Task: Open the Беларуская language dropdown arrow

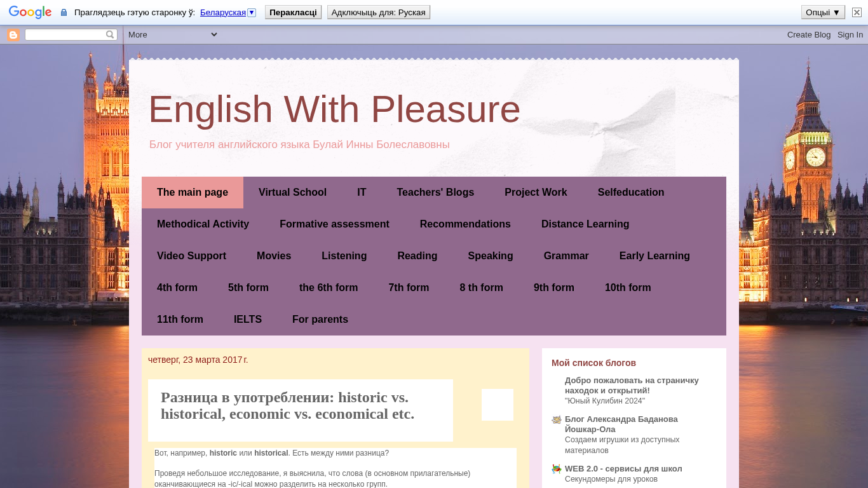Action: (252, 13)
